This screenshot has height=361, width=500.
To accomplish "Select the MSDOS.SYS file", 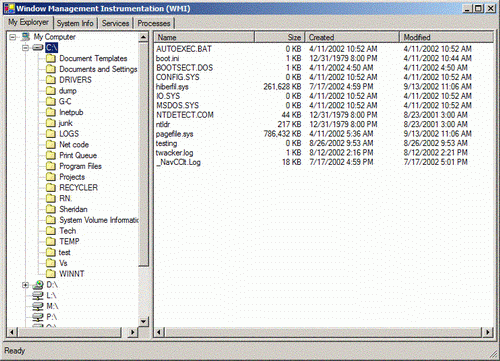I will pyautogui.click(x=177, y=106).
